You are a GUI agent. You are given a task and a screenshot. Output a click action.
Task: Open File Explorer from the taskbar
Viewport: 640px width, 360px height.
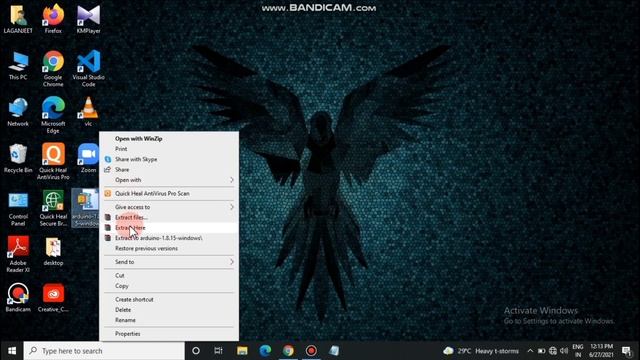tap(242, 351)
